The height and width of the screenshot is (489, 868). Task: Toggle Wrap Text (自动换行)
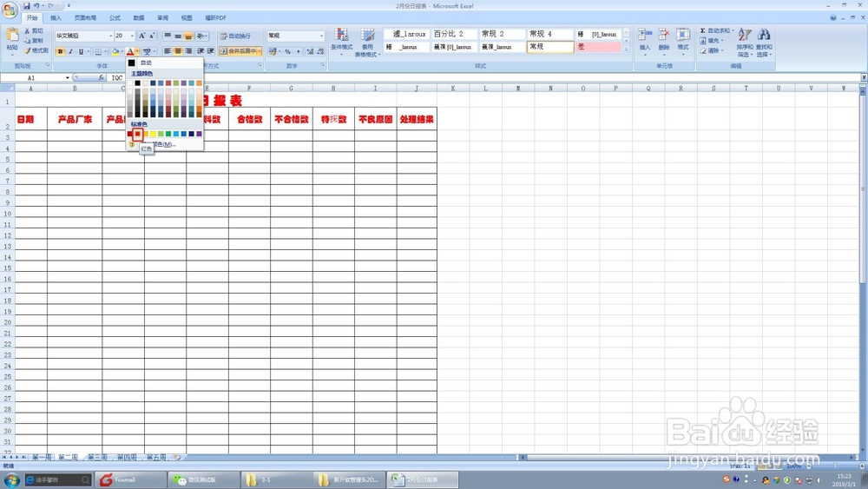(236, 36)
